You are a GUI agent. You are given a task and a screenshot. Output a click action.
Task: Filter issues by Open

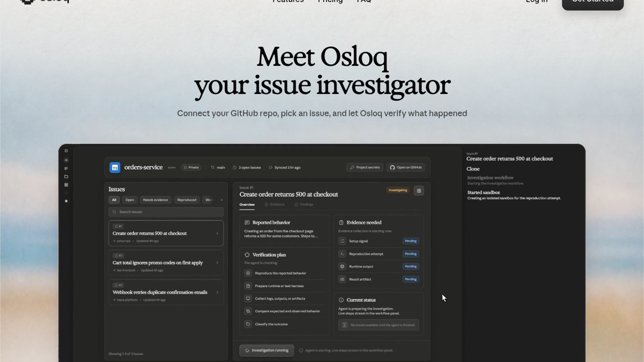129,200
